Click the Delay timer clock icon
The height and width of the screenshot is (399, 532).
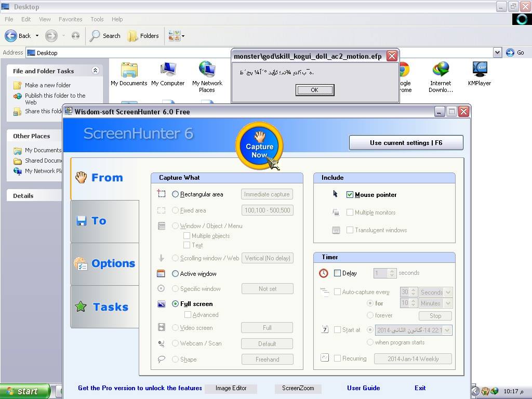point(324,273)
